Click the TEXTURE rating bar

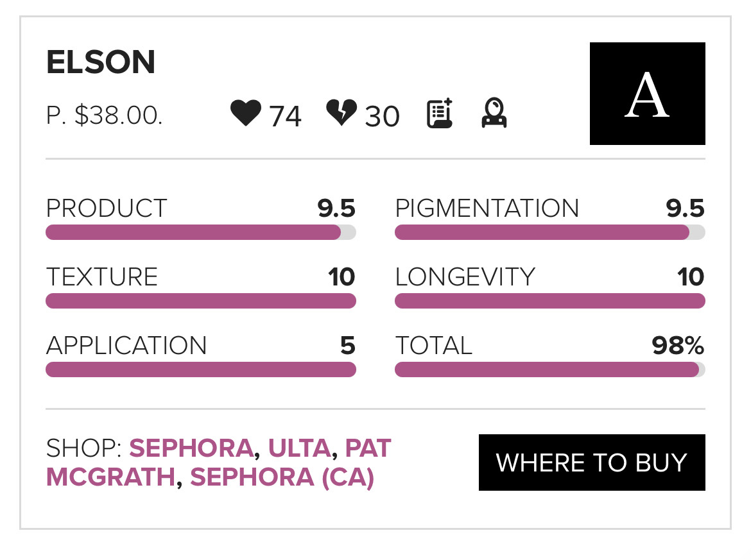tap(200, 301)
